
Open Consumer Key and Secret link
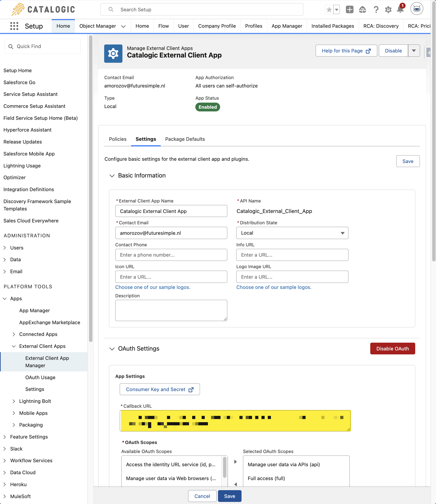click(x=159, y=389)
